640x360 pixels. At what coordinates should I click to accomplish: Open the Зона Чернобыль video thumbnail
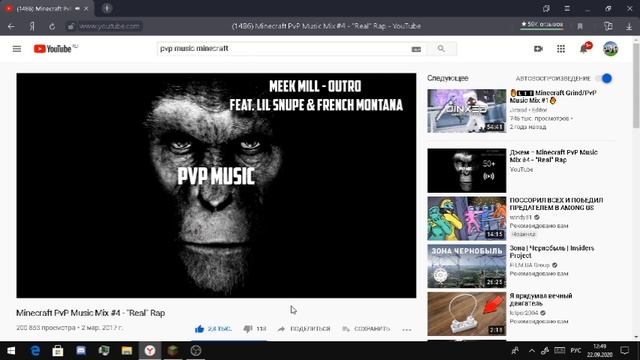(x=467, y=266)
